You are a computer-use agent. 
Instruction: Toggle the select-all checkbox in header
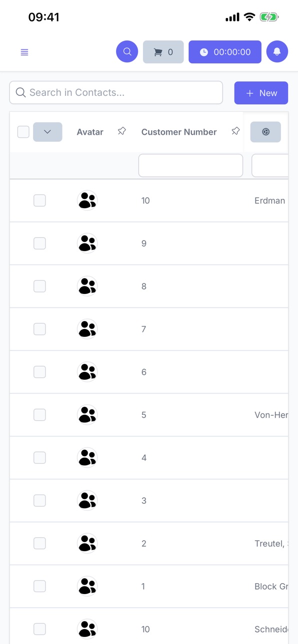point(23,132)
